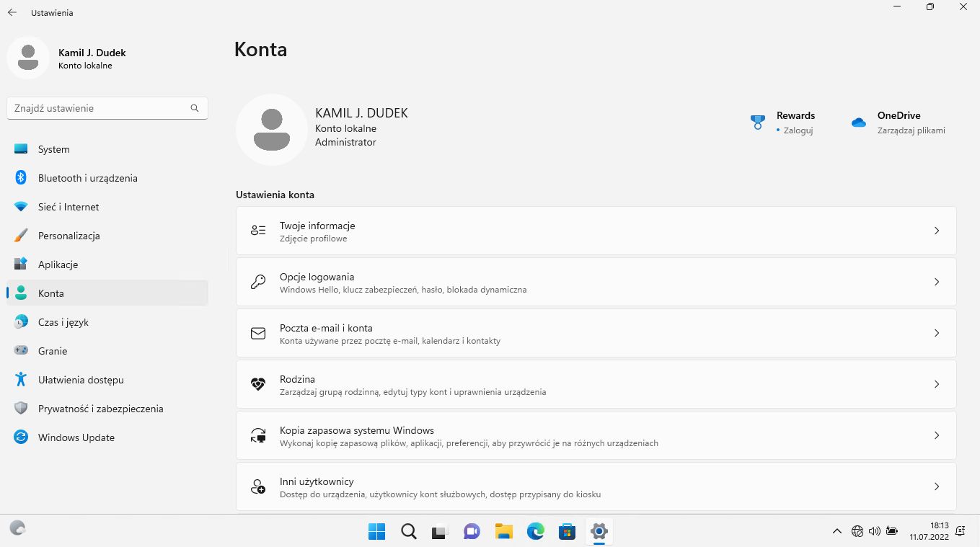Open the Kopia zapasowa systemu Windows row

pos(596,435)
